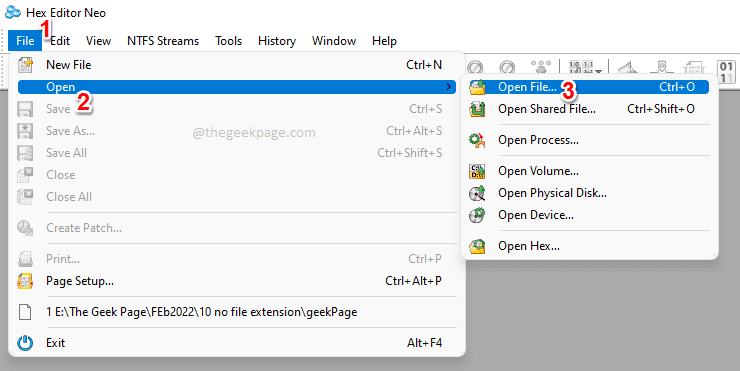This screenshot has width=740, height=371.
Task: Open the Edit menu
Action: 60,41
